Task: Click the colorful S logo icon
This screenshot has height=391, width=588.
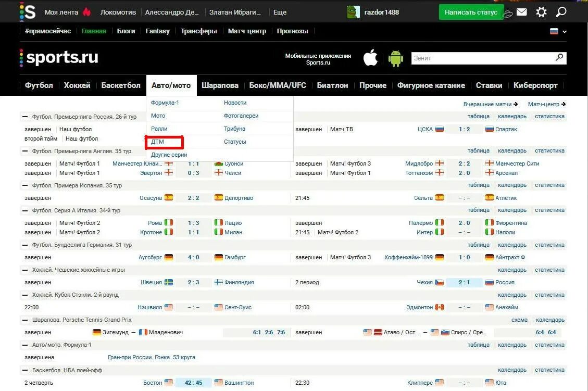Action: pos(28,11)
